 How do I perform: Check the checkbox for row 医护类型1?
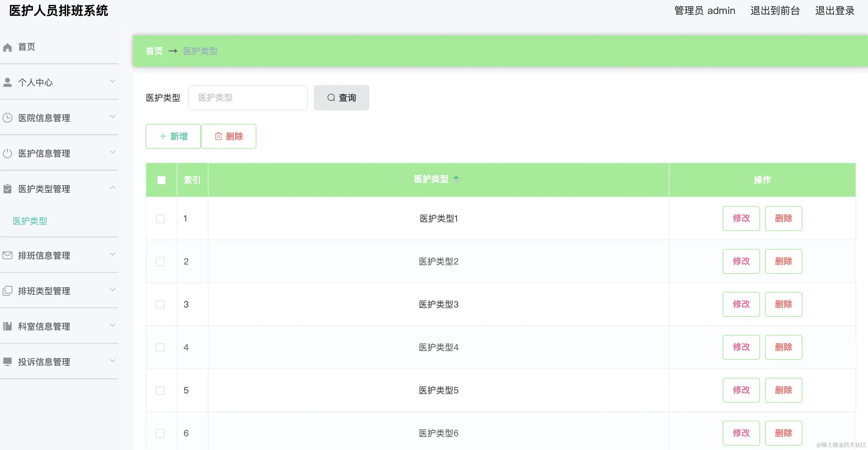161,219
